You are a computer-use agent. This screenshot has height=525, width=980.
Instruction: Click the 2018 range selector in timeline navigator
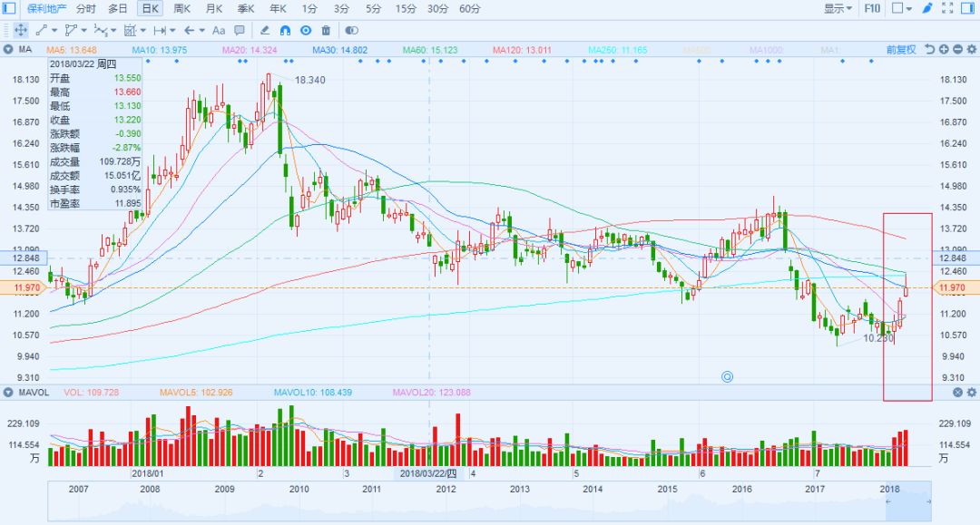908,501
